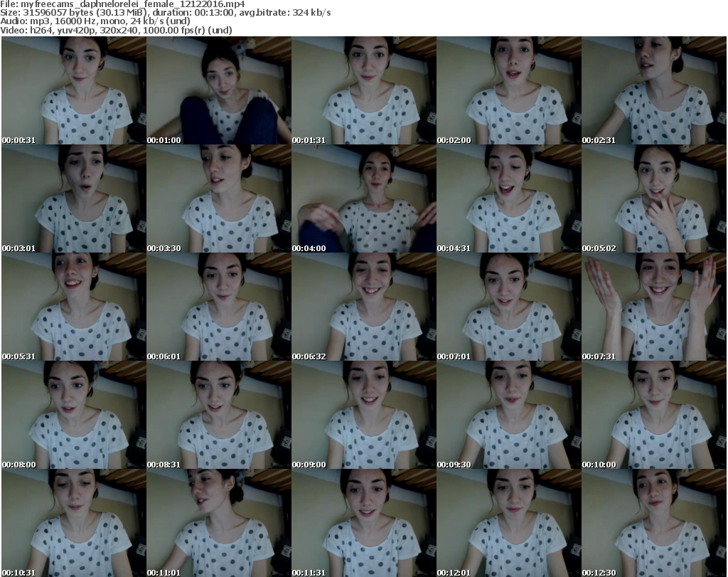The image size is (728, 577).
Task: Choose the 00:06:32 frame
Action: 363,307
